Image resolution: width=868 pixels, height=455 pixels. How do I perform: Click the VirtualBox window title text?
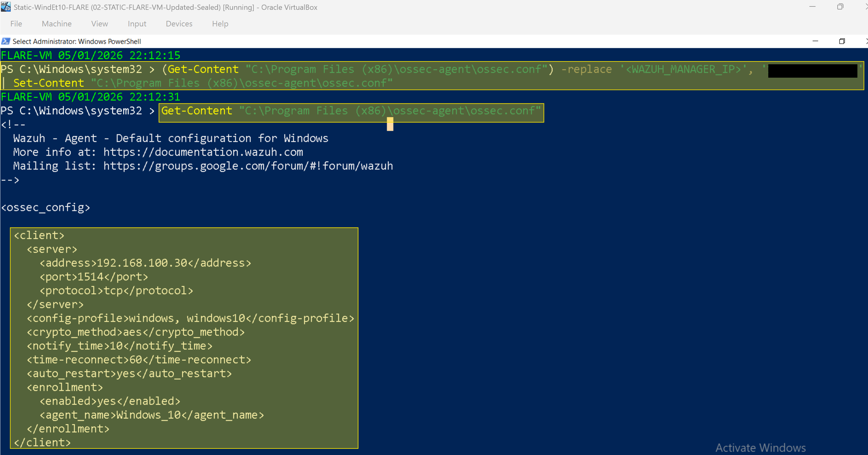click(x=165, y=7)
